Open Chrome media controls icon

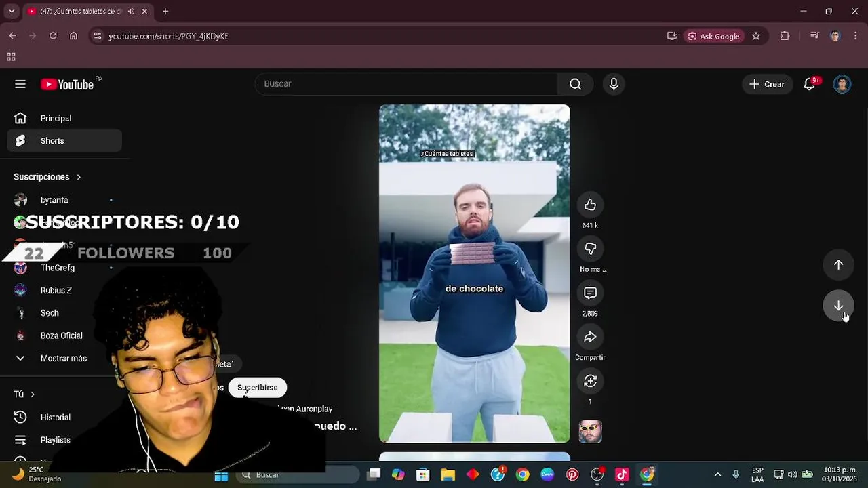[815, 36]
